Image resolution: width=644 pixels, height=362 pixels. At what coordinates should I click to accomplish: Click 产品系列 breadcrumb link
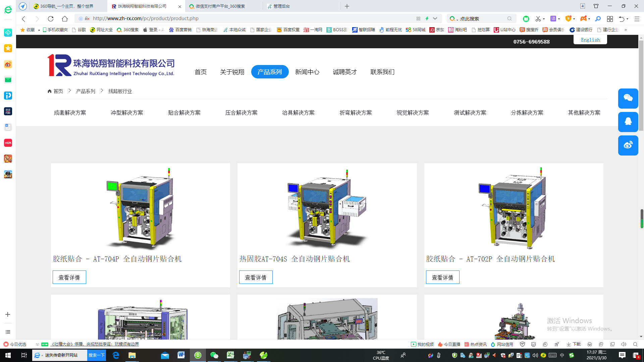(x=86, y=91)
